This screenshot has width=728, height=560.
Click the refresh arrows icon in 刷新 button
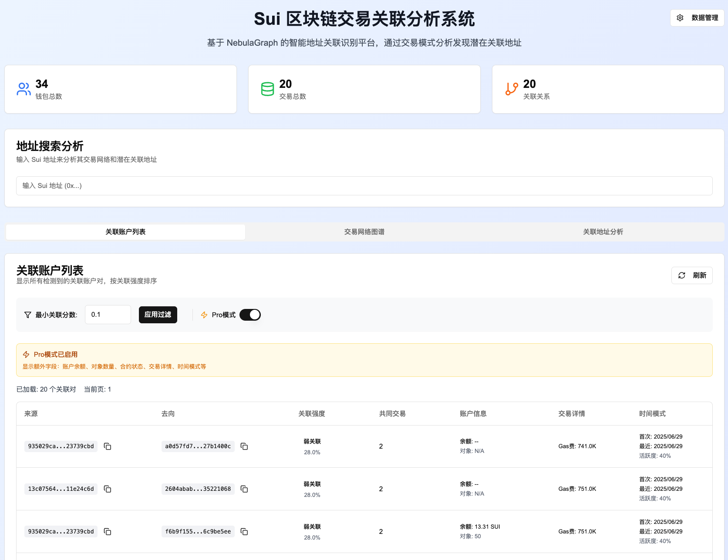coord(682,275)
